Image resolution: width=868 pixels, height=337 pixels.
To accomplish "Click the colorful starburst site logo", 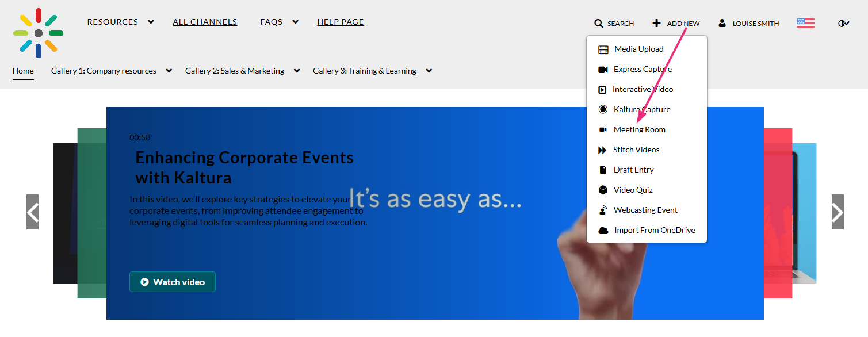I will [38, 33].
